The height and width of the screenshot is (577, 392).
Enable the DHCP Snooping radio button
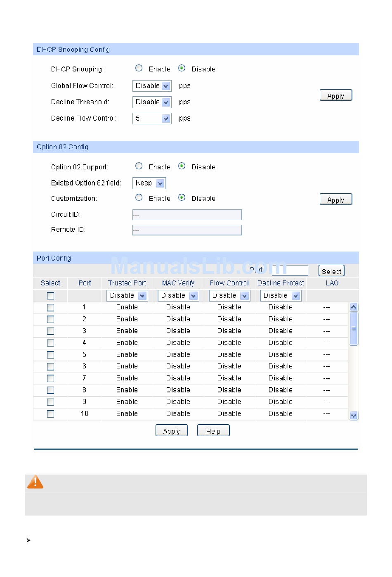pos(139,68)
